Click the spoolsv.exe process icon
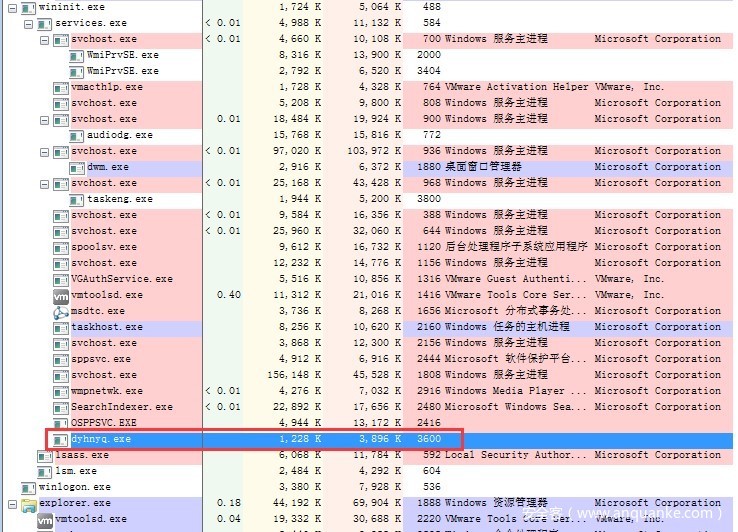 (61, 247)
